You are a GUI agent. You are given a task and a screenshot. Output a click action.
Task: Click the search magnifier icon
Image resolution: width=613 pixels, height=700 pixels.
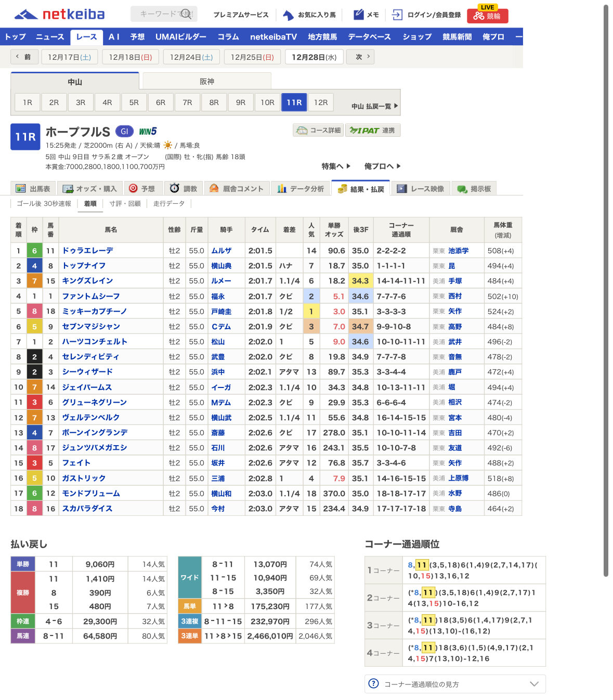[186, 14]
